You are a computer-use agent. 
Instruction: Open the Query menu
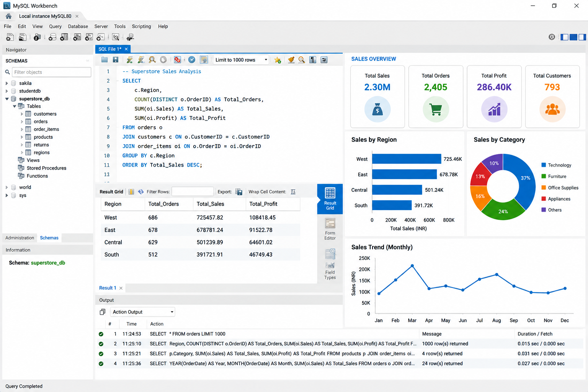(x=55, y=26)
